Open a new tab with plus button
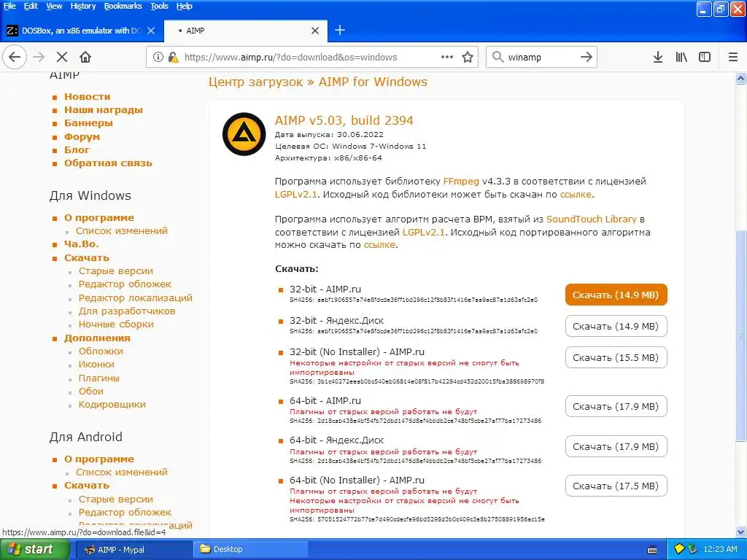 click(x=340, y=31)
